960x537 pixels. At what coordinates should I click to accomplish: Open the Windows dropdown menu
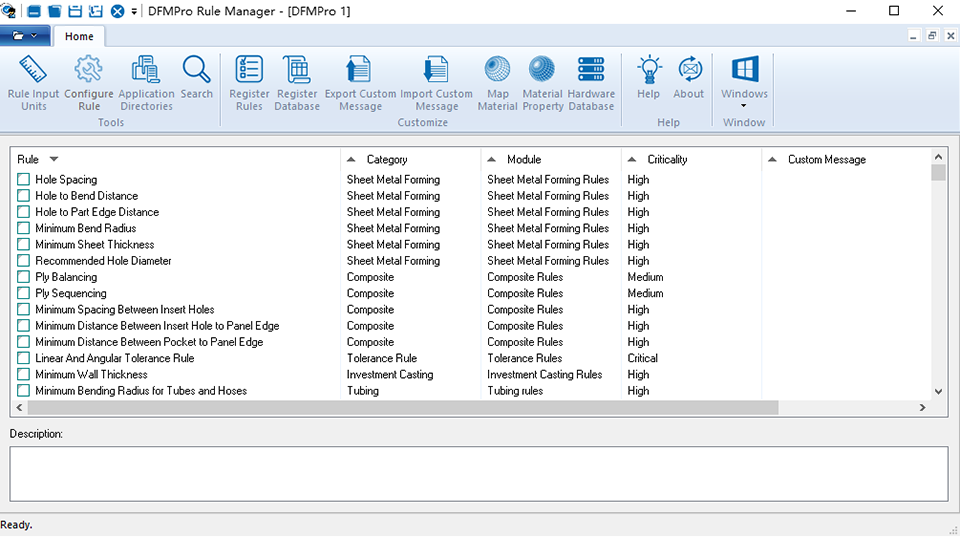pyautogui.click(x=744, y=83)
